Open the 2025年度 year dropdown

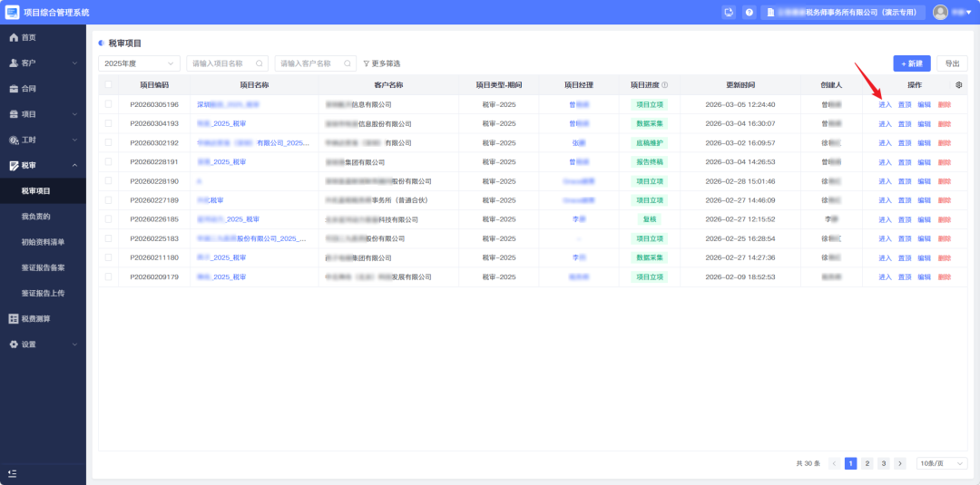pos(139,63)
